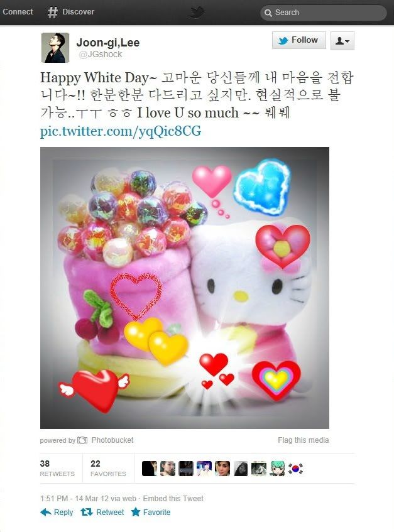Click the South Korea flag retweeter avatar
The image size is (394, 532).
pos(295,469)
